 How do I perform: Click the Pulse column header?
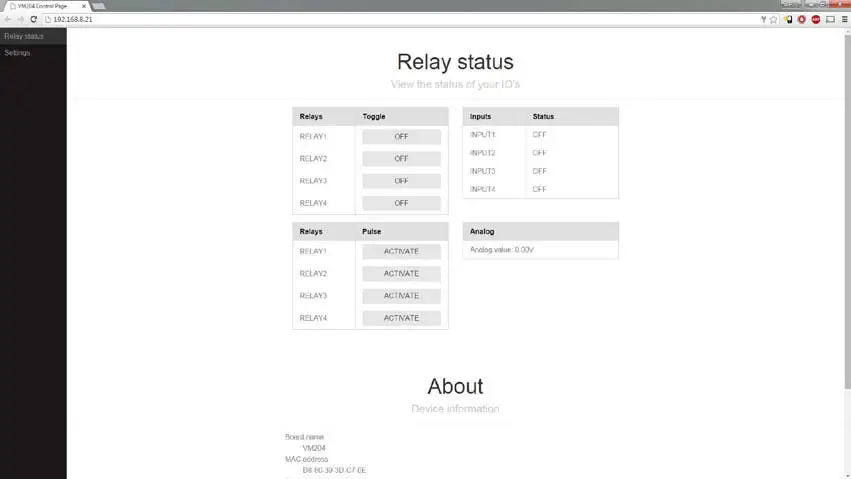372,232
